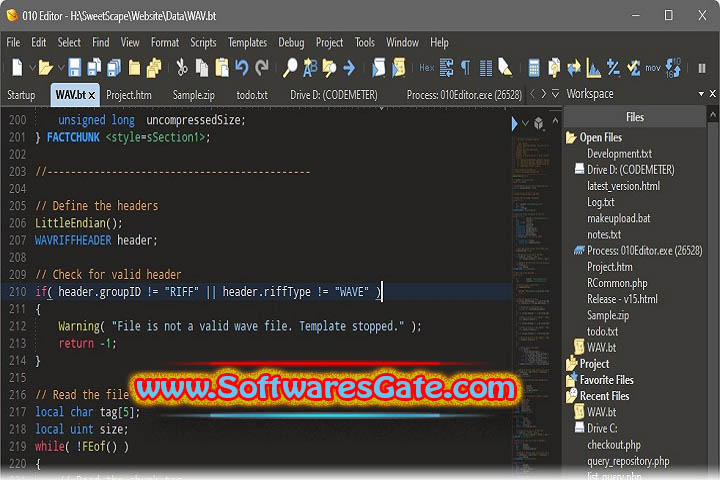Toggle Hex edit mode in toolbar

click(427, 68)
